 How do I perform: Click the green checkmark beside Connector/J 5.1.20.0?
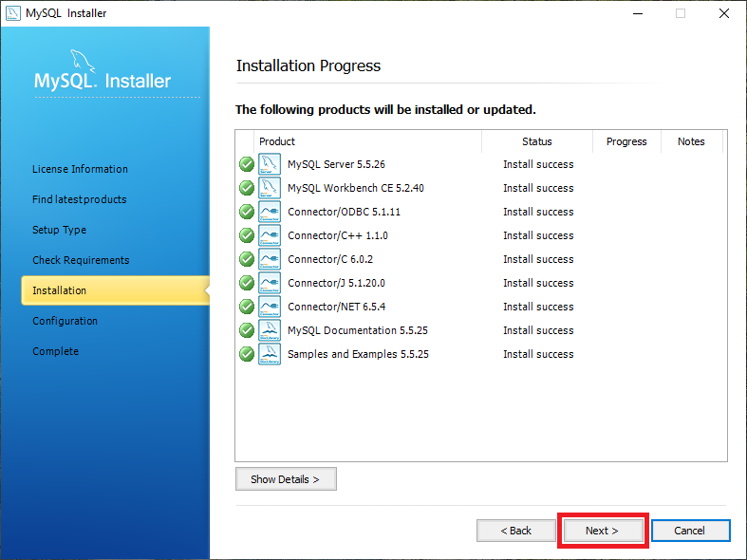pyautogui.click(x=246, y=283)
